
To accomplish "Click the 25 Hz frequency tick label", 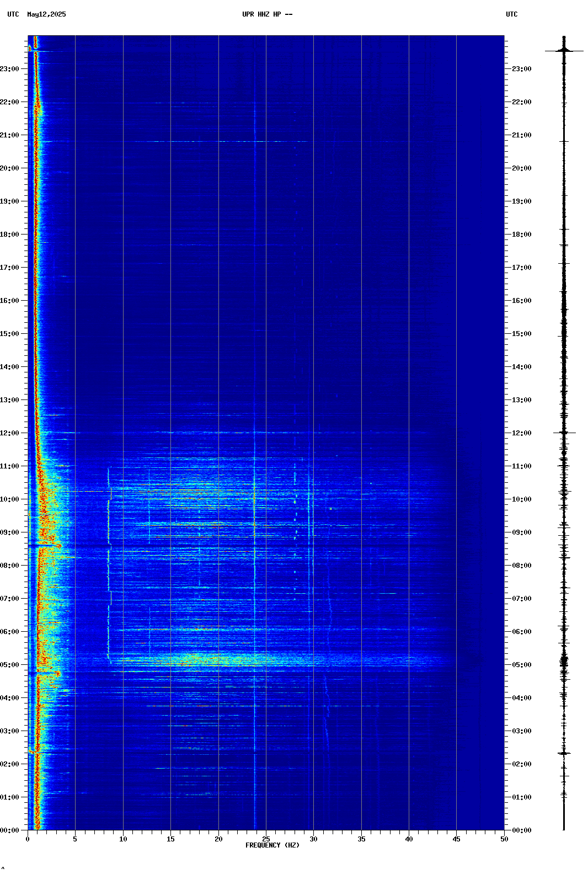I will (266, 839).
